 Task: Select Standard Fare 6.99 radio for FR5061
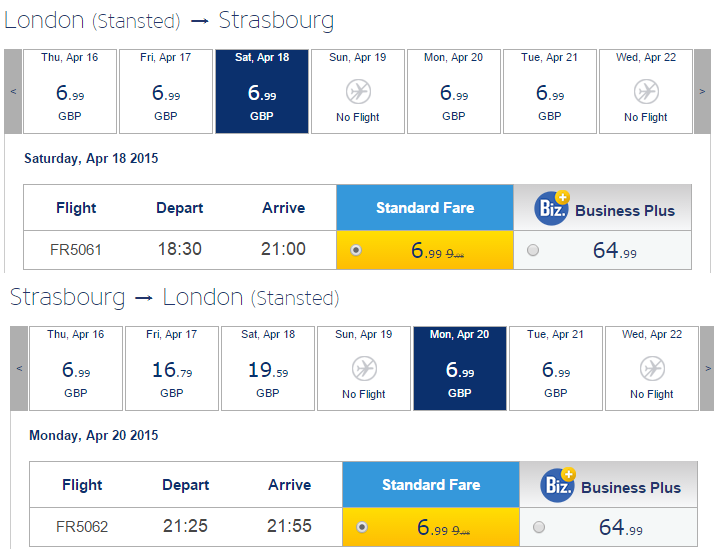click(x=356, y=250)
